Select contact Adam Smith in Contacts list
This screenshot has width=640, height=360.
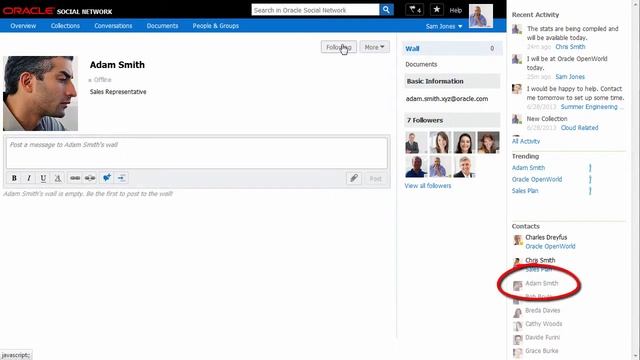coord(541,283)
